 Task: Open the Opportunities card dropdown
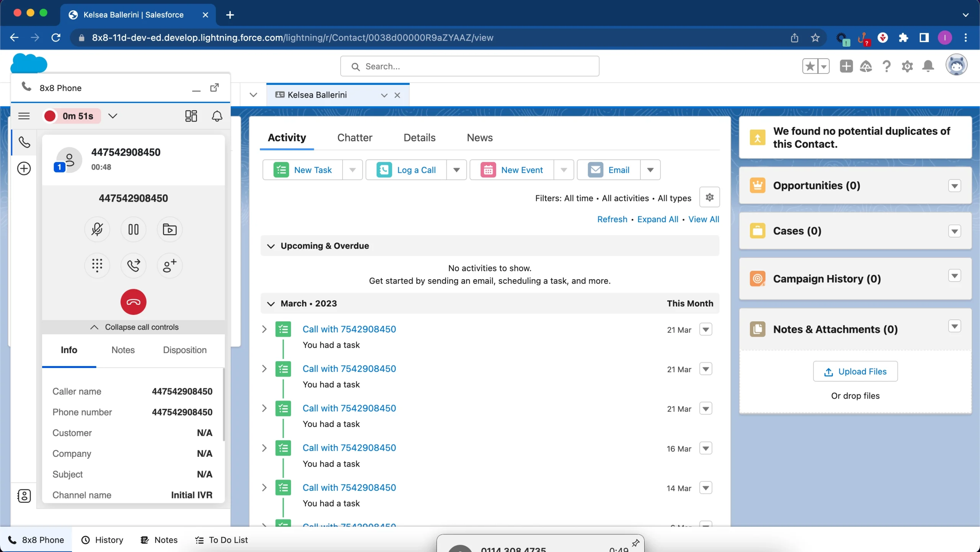[954, 186]
